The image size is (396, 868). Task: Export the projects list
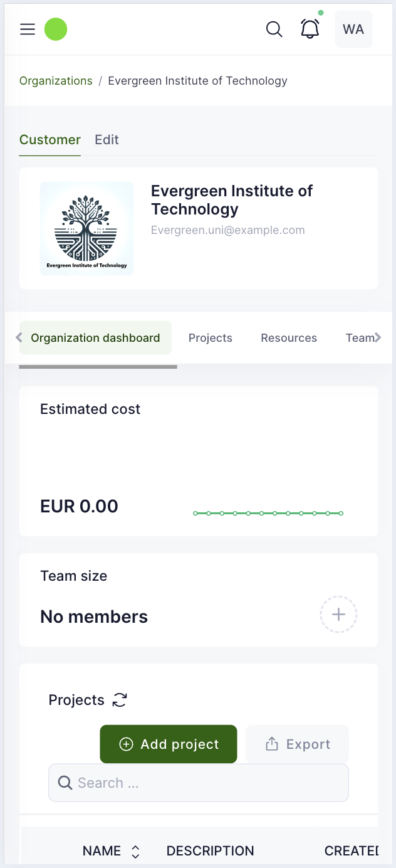[298, 744]
